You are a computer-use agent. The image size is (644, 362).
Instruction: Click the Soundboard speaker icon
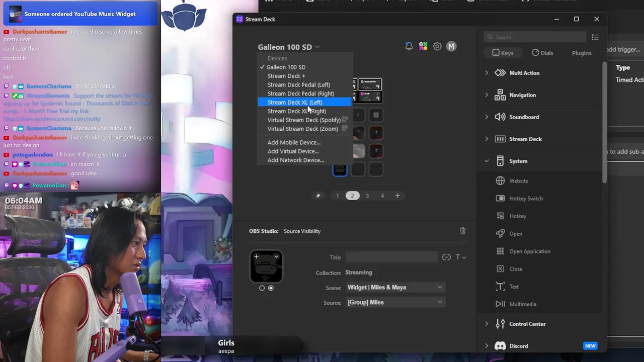point(500,117)
